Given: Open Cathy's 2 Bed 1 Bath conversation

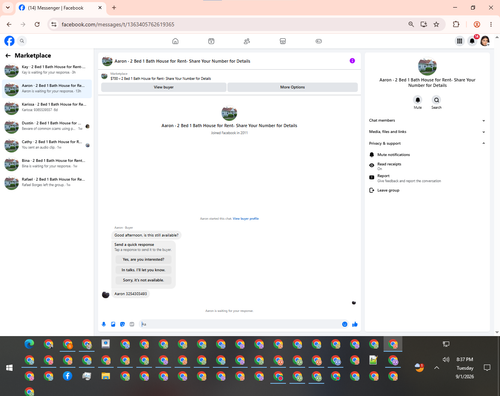Looking at the screenshot, I should [x=47, y=145].
